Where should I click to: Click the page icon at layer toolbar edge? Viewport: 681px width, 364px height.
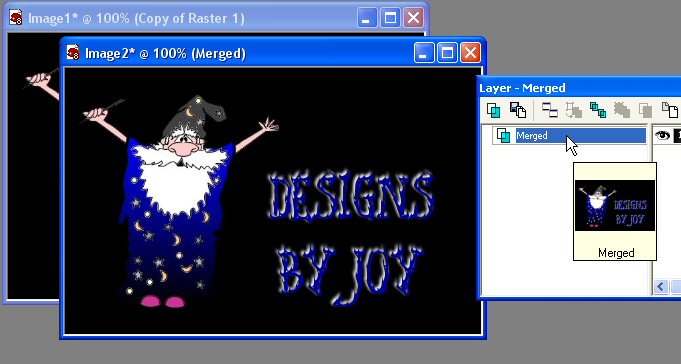(670, 110)
